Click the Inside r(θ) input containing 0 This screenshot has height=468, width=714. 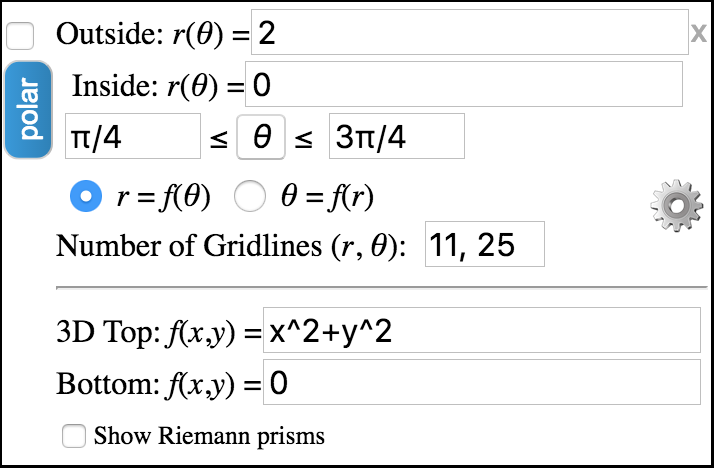[x=464, y=84]
